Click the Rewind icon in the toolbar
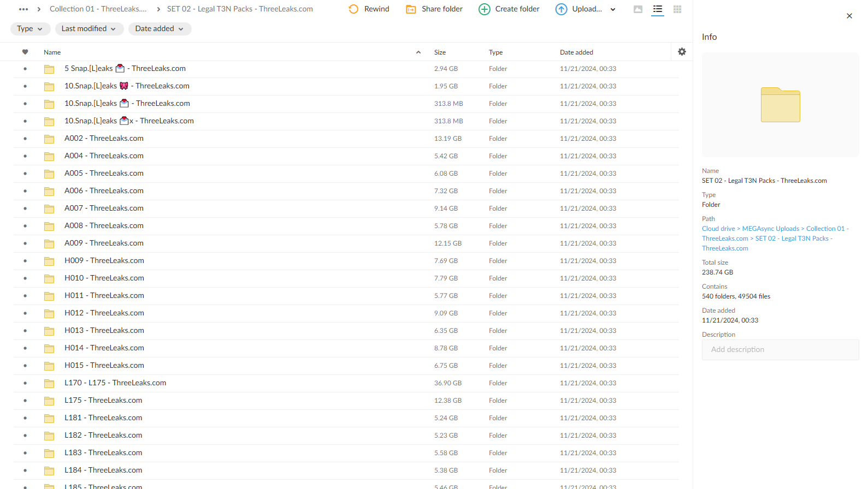868x489 pixels. click(353, 9)
